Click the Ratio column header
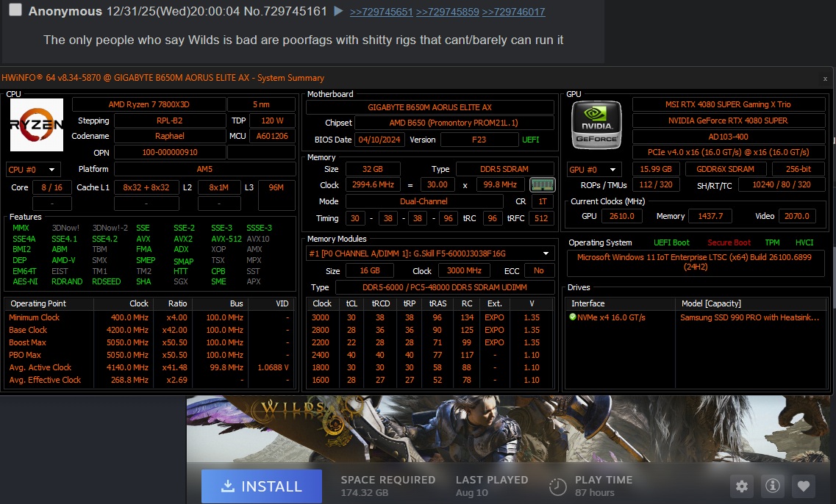 [173, 303]
